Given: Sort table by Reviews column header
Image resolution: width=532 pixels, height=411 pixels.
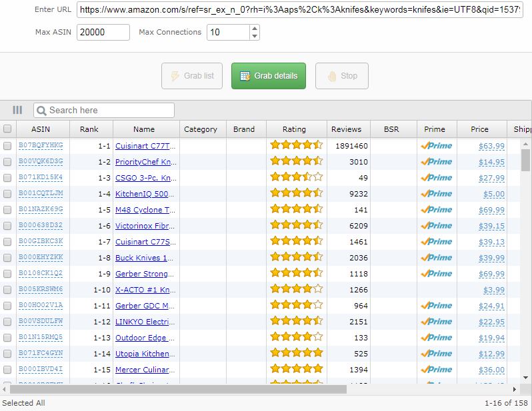Looking at the screenshot, I should pos(346,129).
